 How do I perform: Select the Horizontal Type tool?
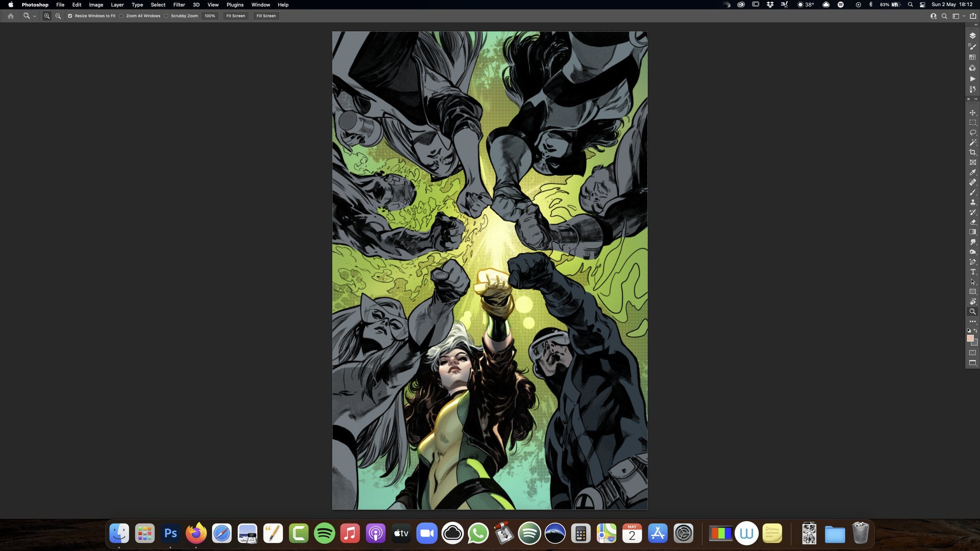point(972,272)
